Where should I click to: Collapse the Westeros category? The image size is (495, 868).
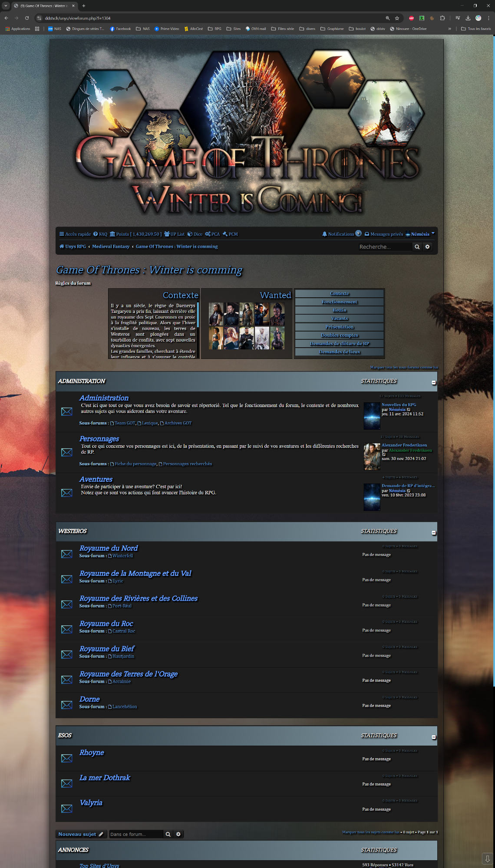433,533
